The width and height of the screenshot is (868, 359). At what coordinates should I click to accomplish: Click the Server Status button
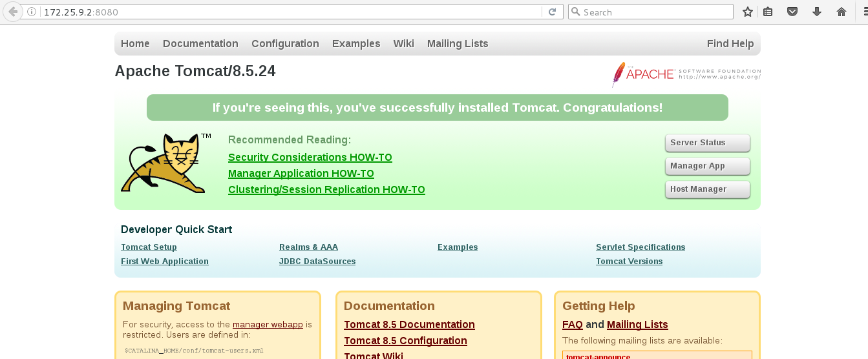708,143
